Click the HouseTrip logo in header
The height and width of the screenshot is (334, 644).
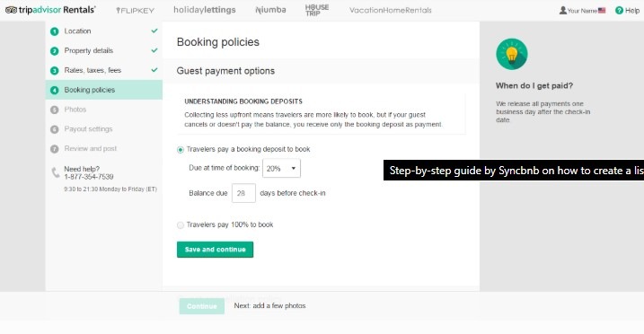(317, 10)
